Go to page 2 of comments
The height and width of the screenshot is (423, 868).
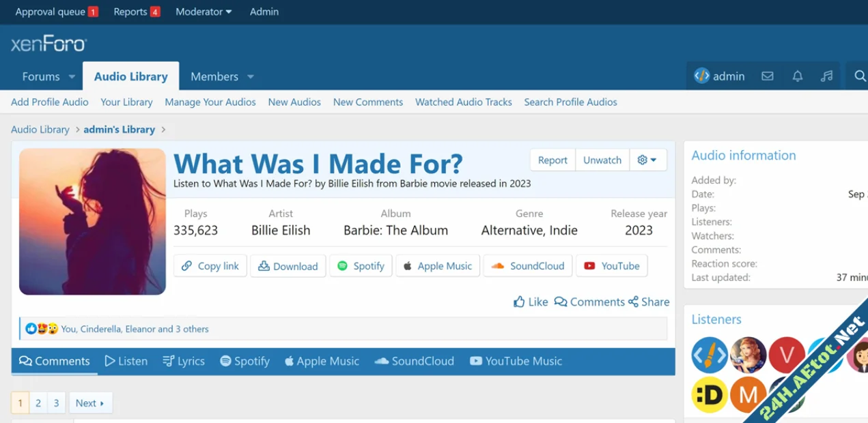point(38,403)
